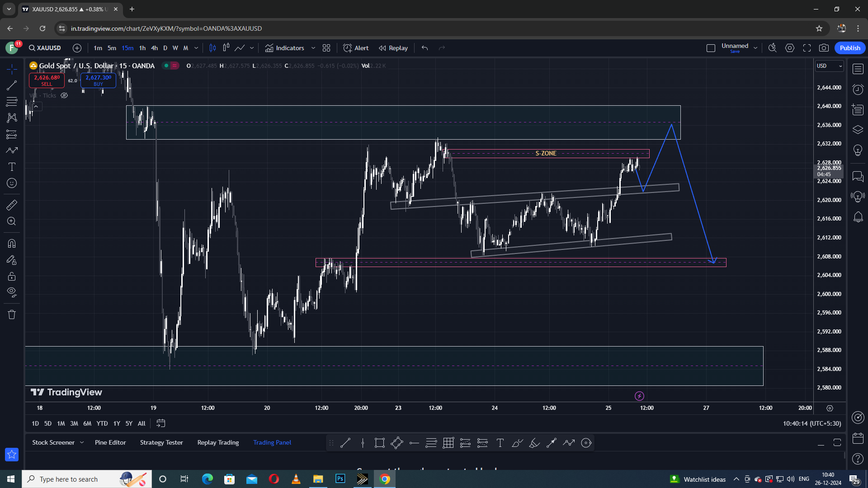Remove all drawings with the trash icon
The image size is (868, 488).
(12, 314)
